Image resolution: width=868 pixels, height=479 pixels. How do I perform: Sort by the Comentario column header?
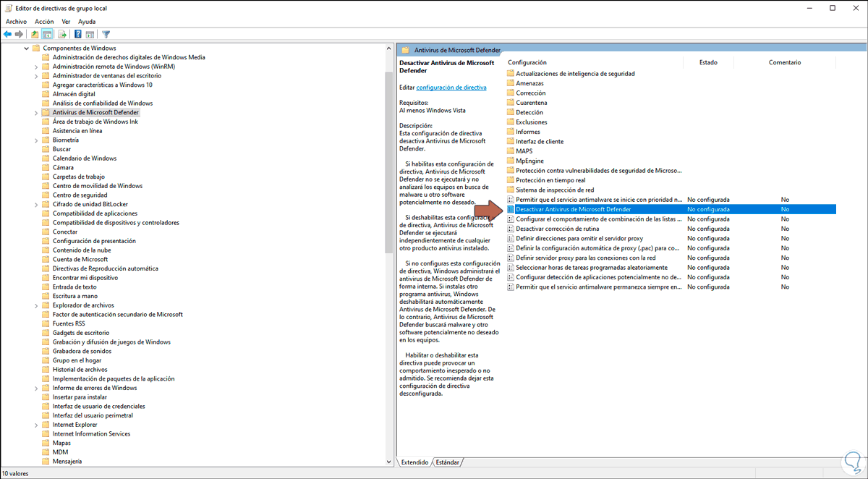785,62
